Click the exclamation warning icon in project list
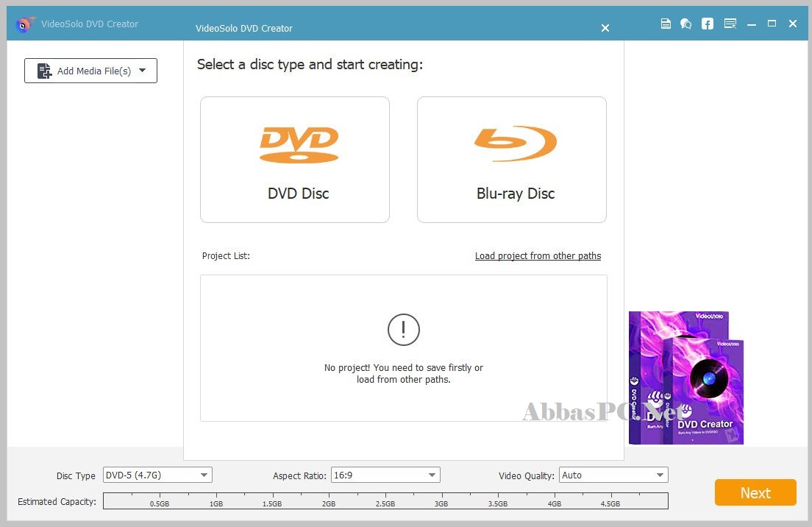The image size is (812, 527). pos(403,330)
